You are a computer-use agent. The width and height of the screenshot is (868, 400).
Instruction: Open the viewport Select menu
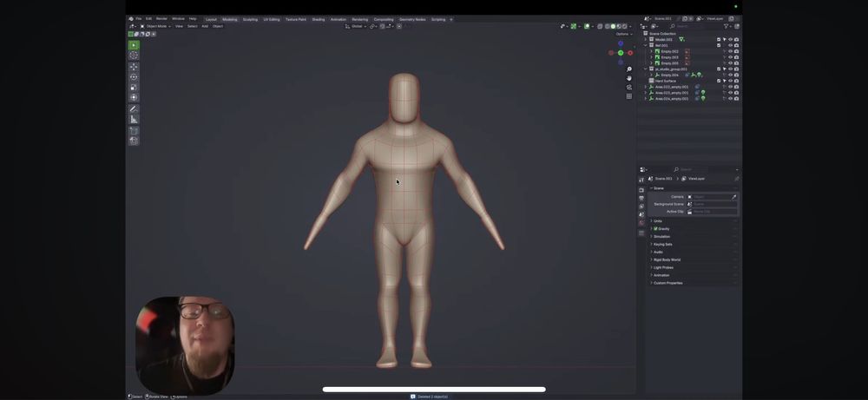point(192,26)
